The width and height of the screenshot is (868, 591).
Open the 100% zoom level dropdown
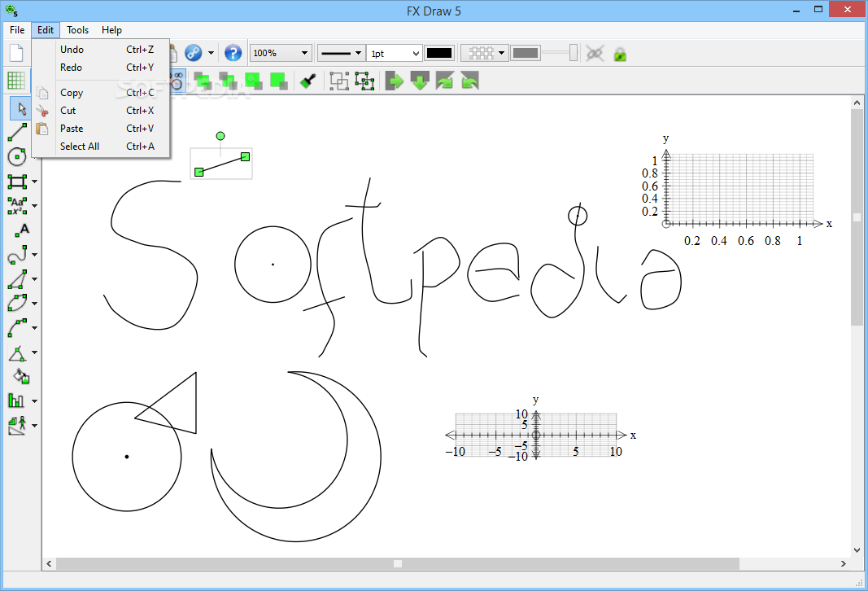(281, 53)
